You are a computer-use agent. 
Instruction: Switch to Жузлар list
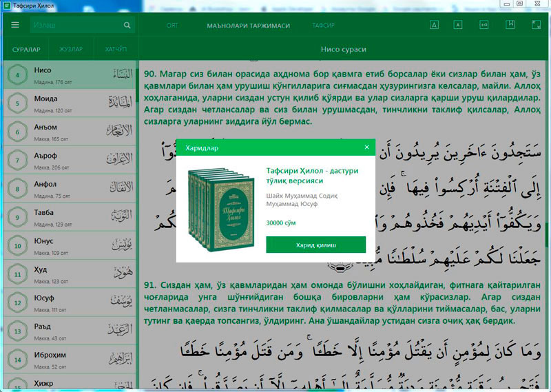[70, 50]
